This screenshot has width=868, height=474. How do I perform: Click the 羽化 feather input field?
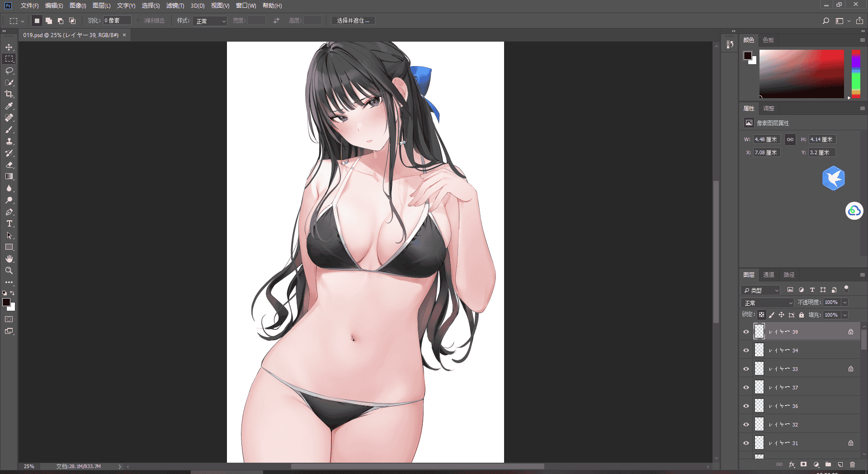pyautogui.click(x=117, y=20)
